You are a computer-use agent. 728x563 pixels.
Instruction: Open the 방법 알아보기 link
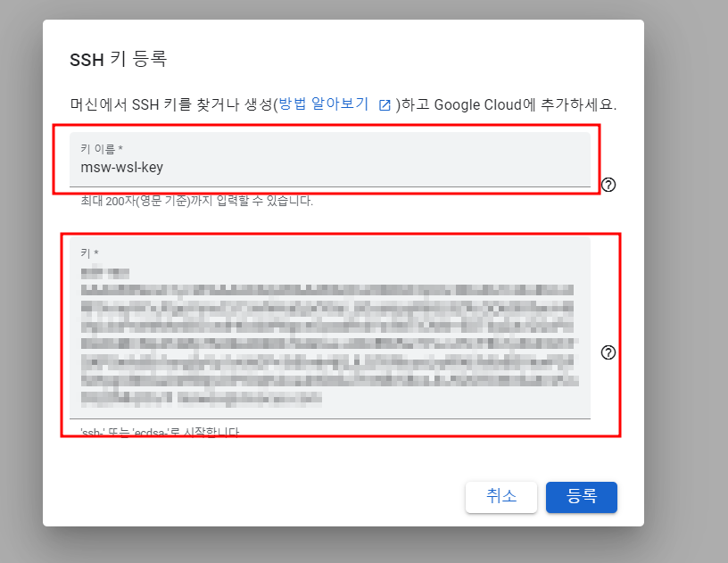pyautogui.click(x=323, y=104)
